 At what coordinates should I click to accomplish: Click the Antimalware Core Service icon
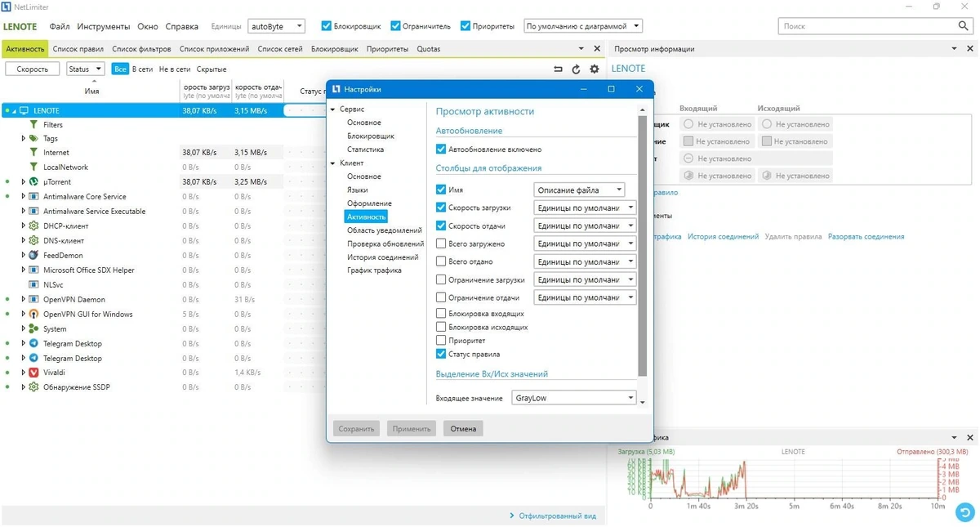33,196
